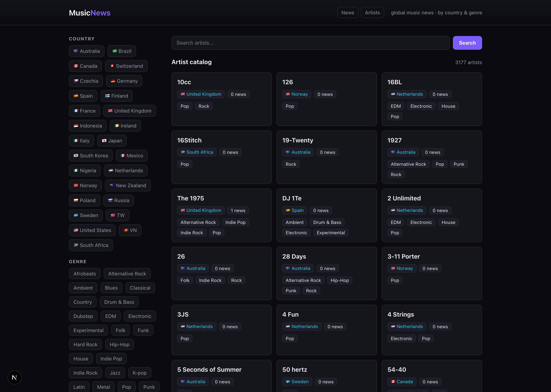Open the 5 Seconds of Summer artist
This screenshot has height=392, width=551.
[x=209, y=370]
